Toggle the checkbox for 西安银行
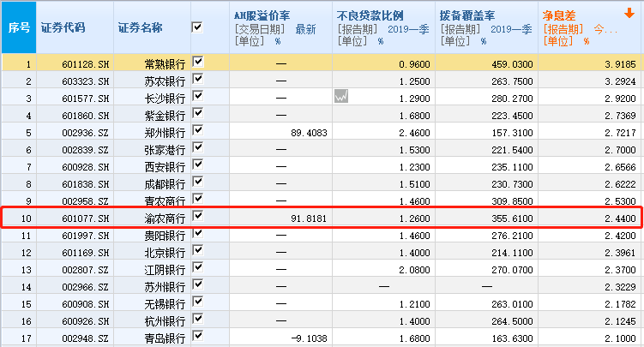This screenshot has width=644, height=347. pos(198,165)
